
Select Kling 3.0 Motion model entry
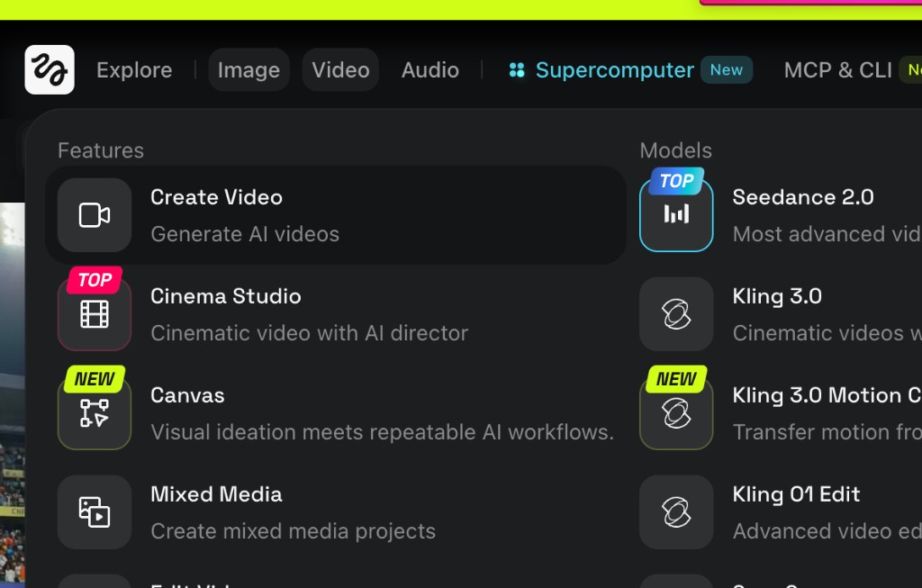827,395
